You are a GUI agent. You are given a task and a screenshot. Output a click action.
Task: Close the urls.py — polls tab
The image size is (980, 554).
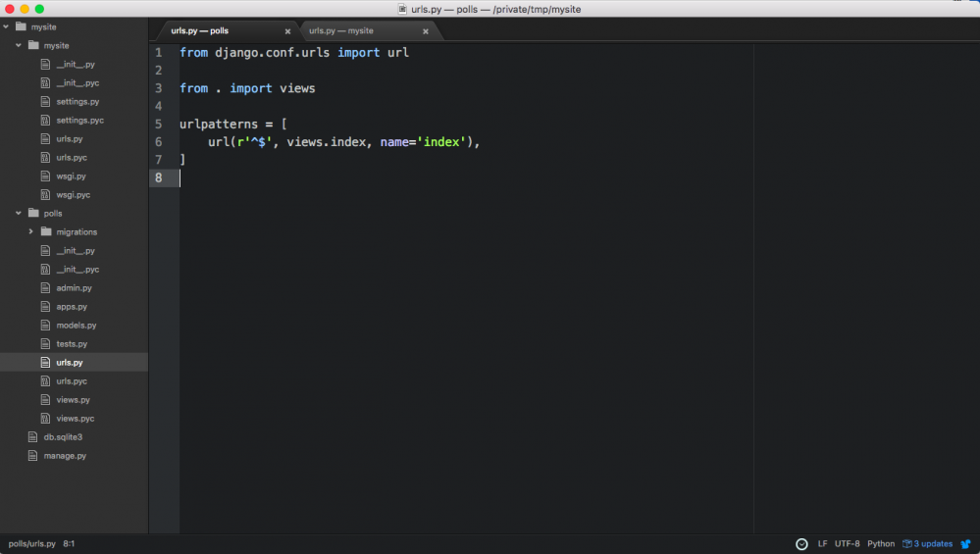click(x=287, y=31)
